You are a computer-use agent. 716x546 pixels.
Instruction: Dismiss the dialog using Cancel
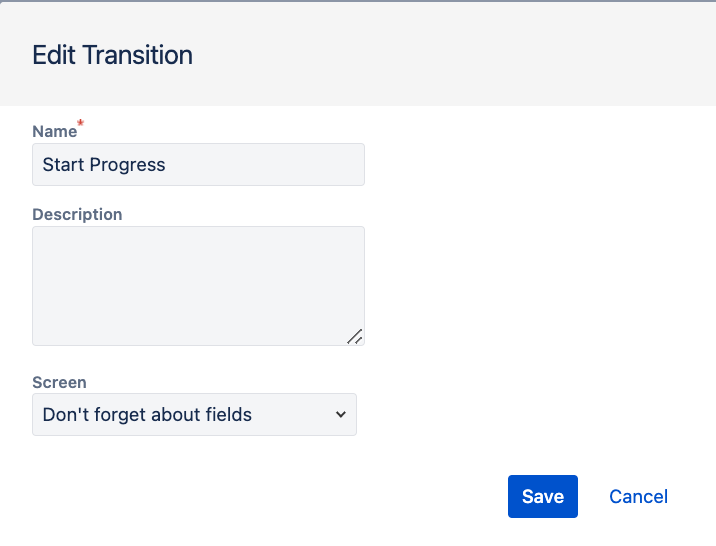tap(638, 497)
